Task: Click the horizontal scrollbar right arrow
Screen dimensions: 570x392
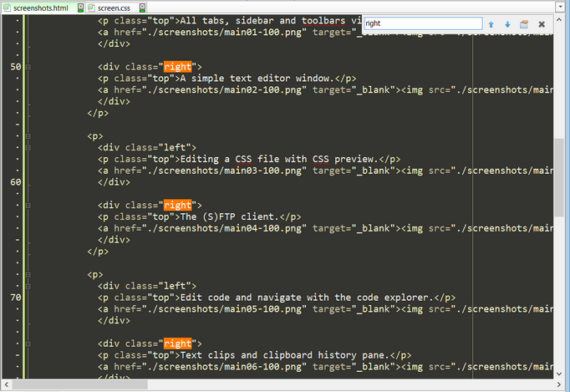Action: [x=559, y=384]
